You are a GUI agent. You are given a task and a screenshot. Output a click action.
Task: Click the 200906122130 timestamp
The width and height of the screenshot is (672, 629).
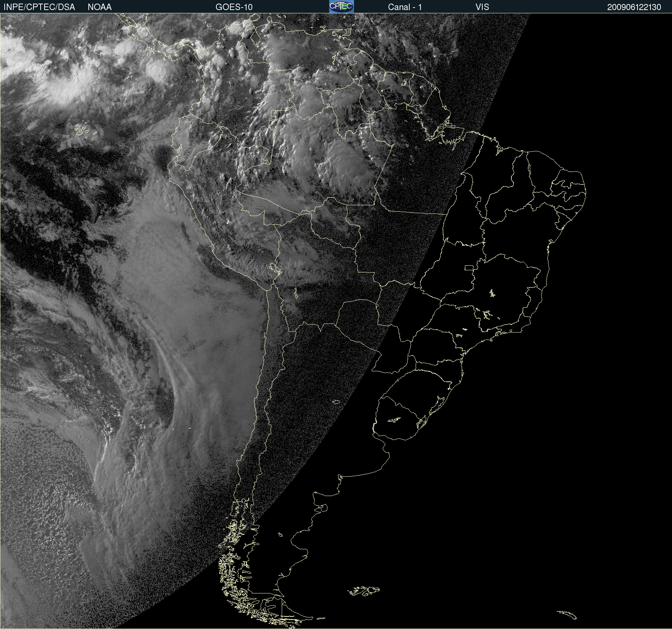[634, 7]
